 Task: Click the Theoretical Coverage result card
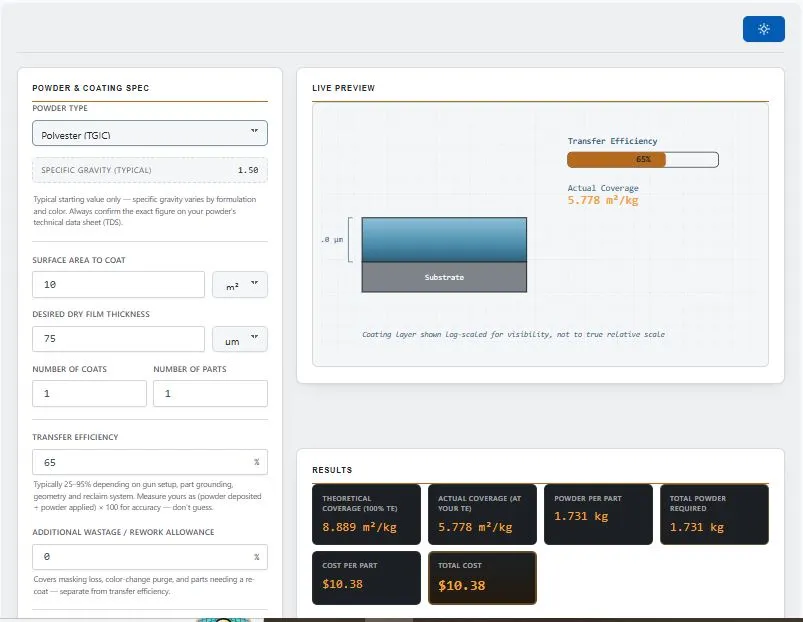click(366, 514)
